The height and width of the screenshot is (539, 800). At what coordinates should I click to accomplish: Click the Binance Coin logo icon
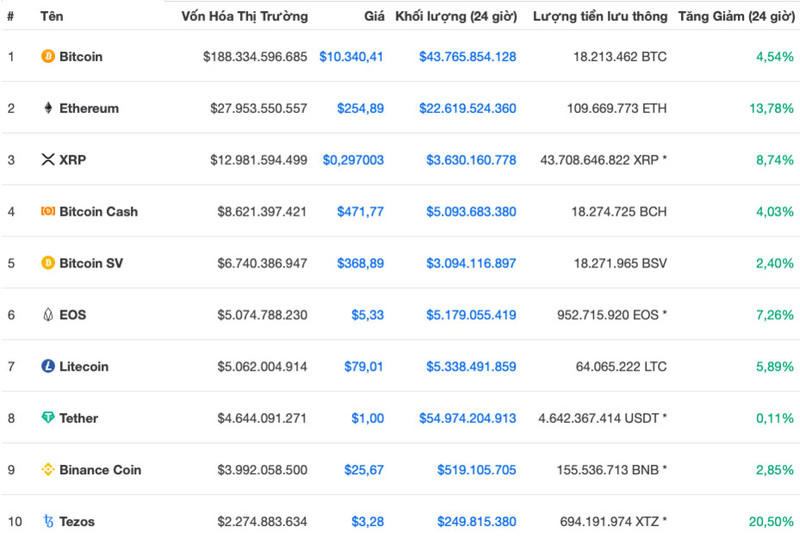(x=48, y=470)
